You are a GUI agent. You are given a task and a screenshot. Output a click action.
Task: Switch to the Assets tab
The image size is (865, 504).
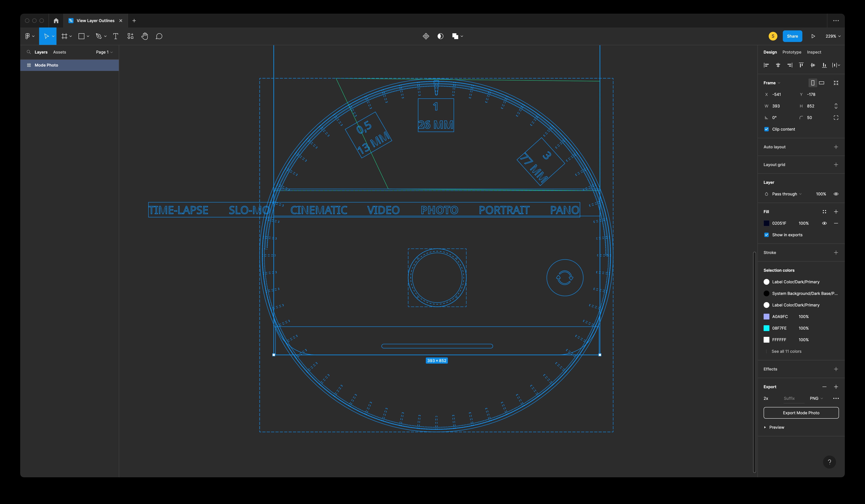[x=59, y=52]
